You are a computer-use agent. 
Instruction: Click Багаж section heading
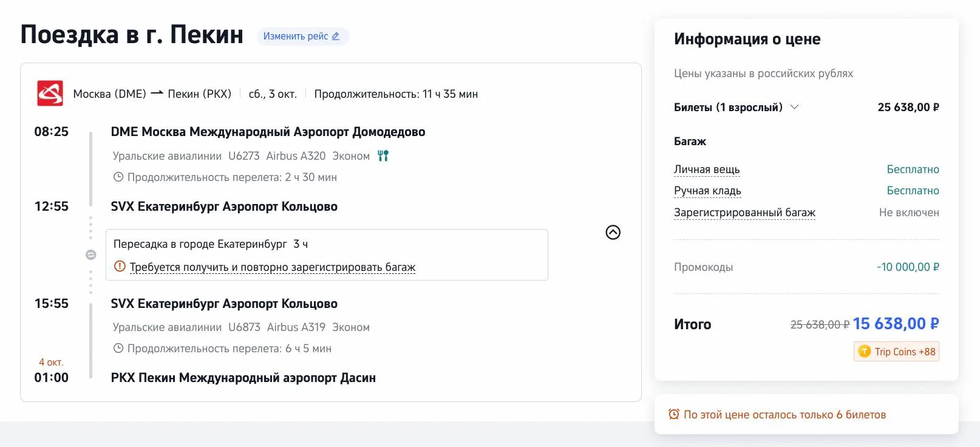(x=690, y=142)
